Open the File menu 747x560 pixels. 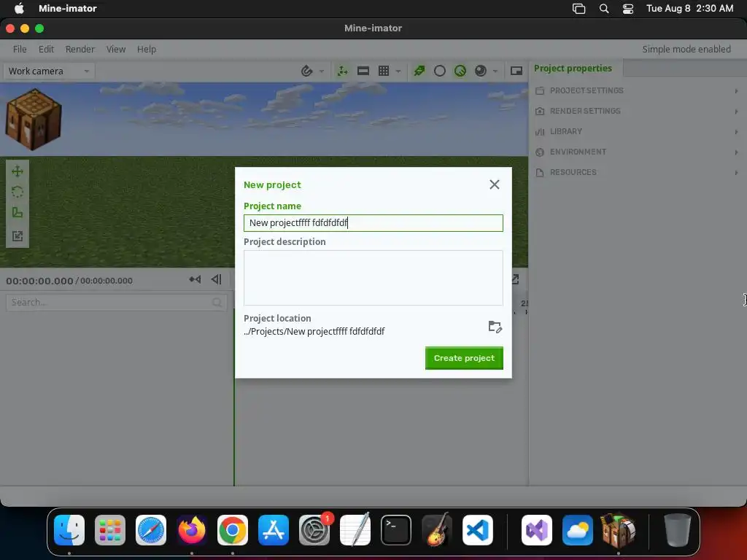20,49
